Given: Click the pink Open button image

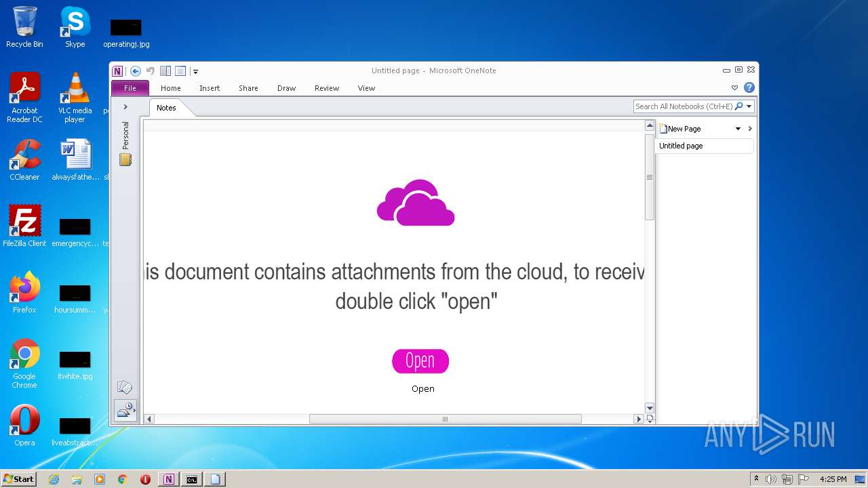Looking at the screenshot, I should (420, 361).
